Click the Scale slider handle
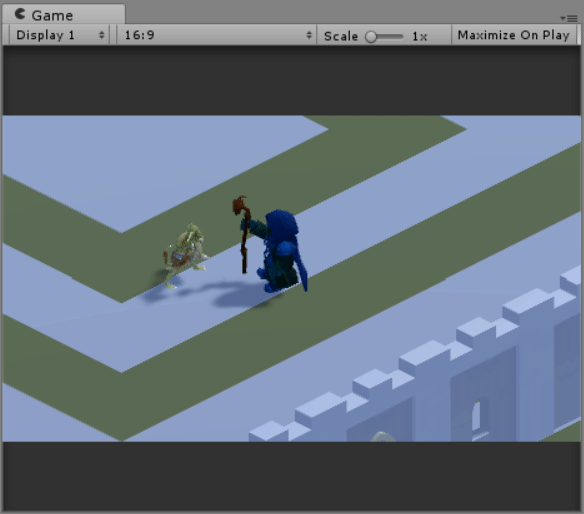The image size is (584, 514). point(371,37)
